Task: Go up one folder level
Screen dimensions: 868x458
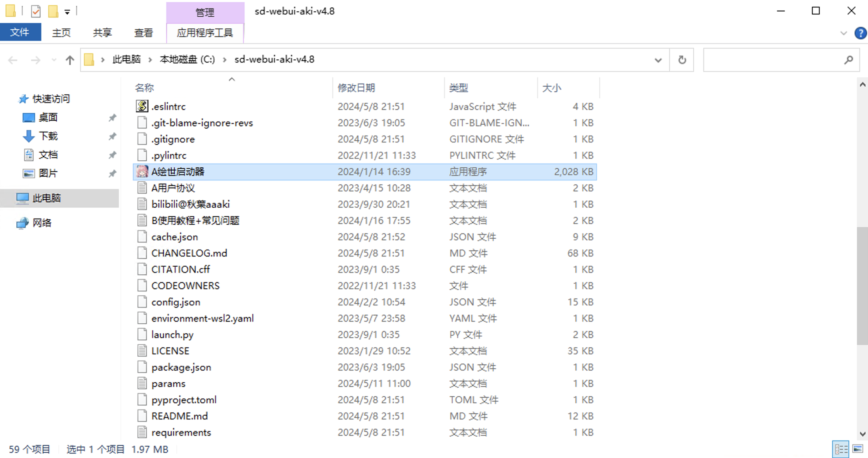Action: pos(70,60)
